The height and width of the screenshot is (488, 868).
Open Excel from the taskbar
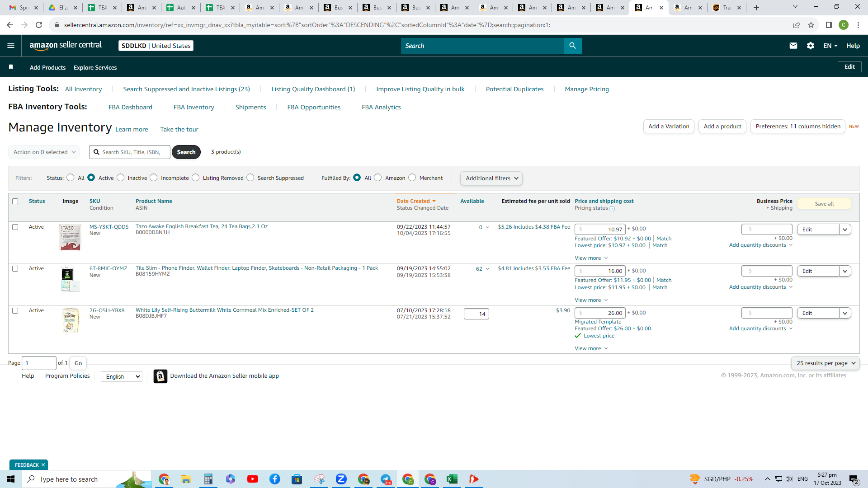pos(452,479)
